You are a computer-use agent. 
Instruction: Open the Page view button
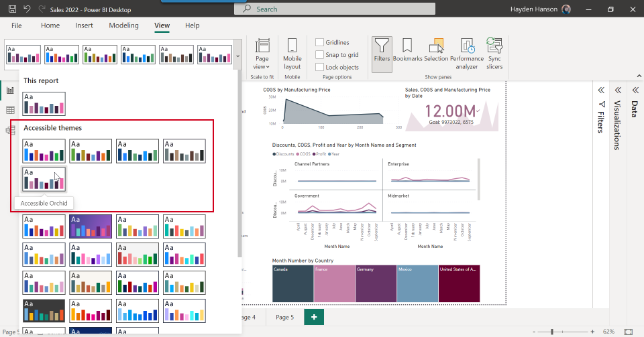click(262, 54)
